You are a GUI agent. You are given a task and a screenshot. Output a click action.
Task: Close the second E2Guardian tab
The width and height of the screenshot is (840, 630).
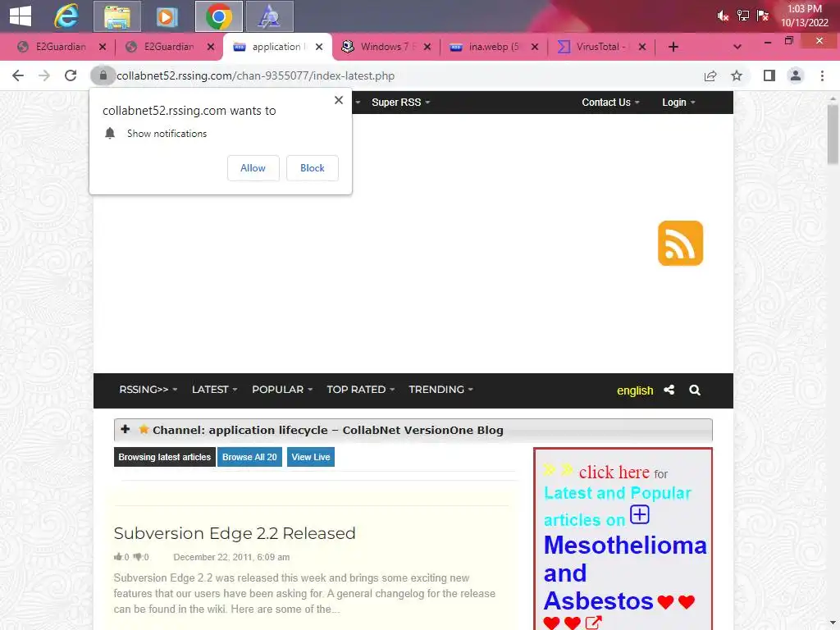(x=211, y=47)
